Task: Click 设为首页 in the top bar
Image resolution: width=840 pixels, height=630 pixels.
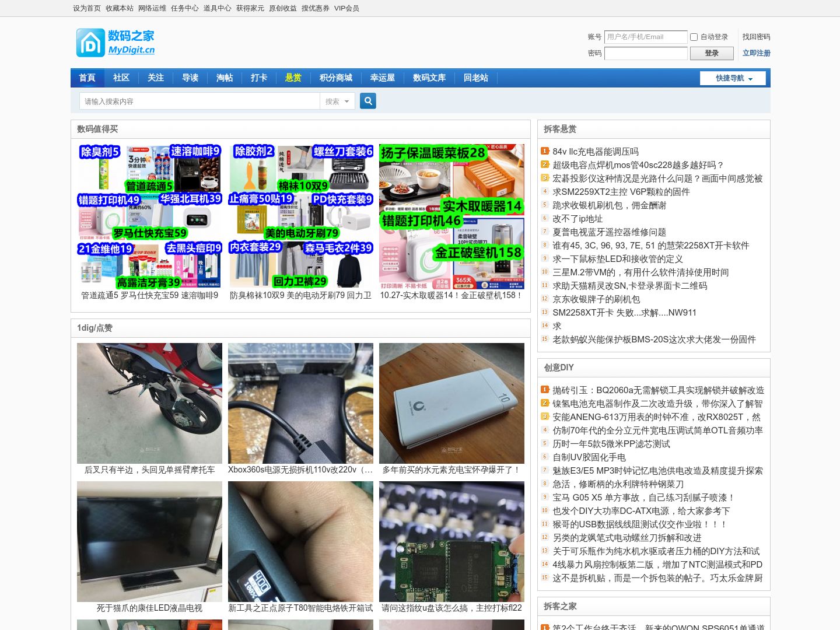Action: [x=87, y=8]
